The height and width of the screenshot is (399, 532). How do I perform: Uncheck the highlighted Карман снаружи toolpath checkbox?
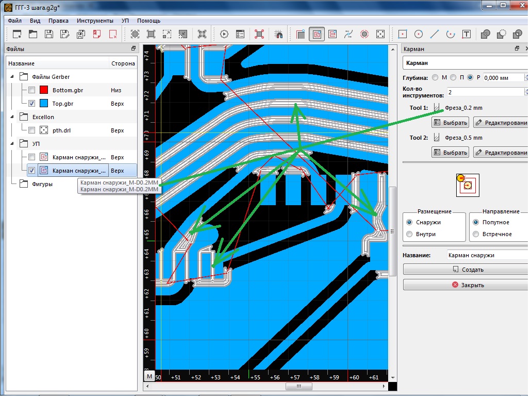pos(32,171)
